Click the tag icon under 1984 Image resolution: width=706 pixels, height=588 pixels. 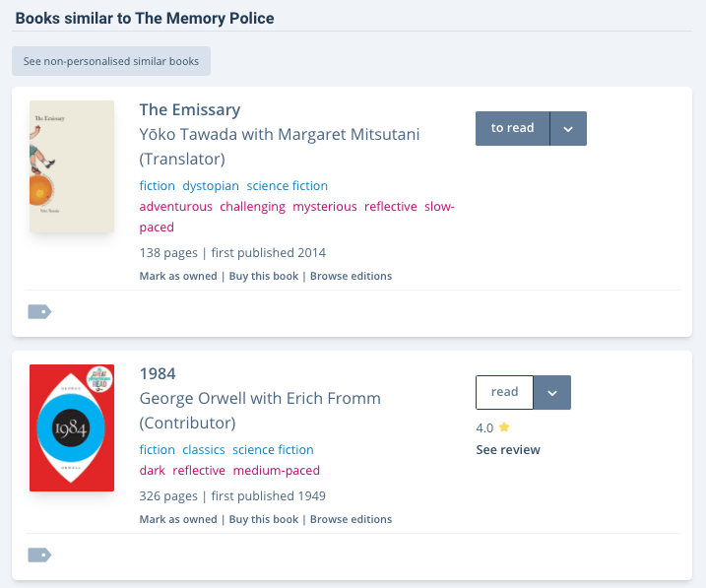(x=39, y=555)
